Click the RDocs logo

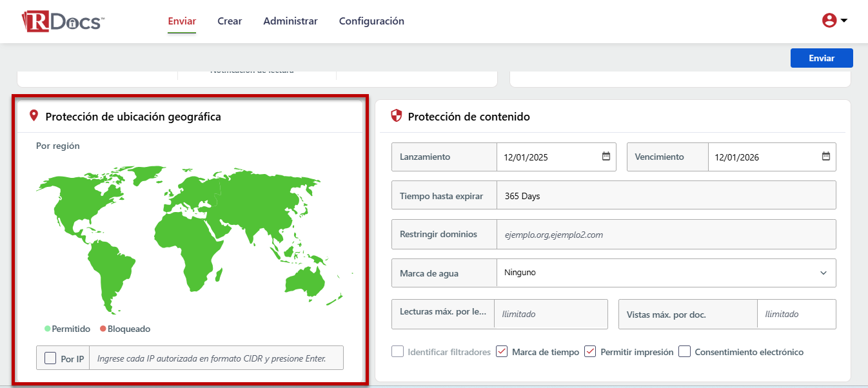63,21
